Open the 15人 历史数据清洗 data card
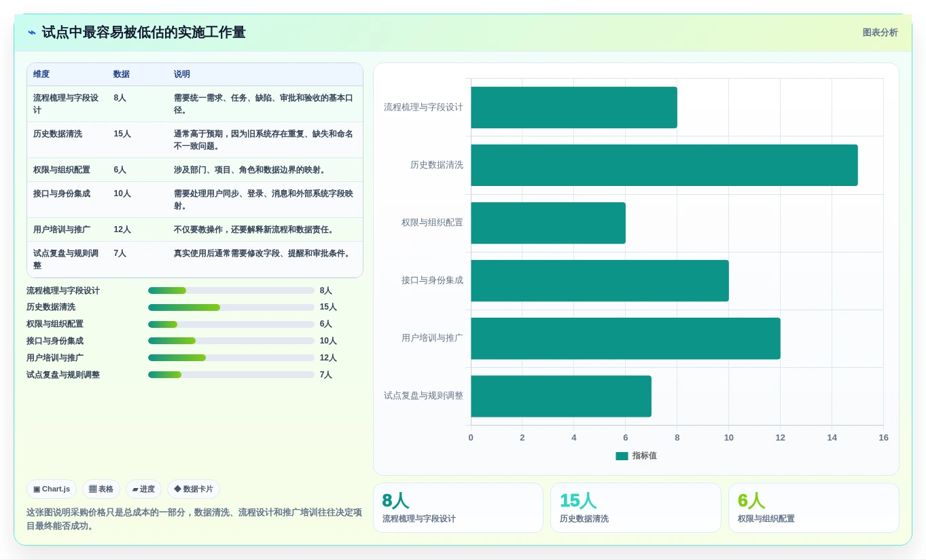This screenshot has height=560, width=926. click(635, 508)
